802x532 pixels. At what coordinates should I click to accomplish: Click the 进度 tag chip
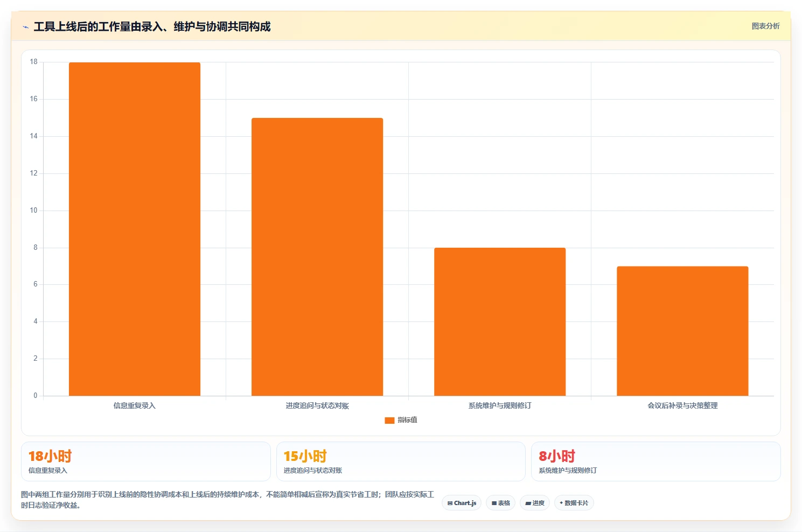[x=535, y=503]
